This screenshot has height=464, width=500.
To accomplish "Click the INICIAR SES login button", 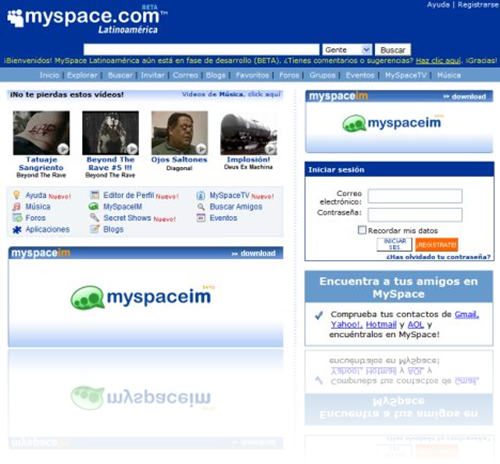I will pos(394,245).
